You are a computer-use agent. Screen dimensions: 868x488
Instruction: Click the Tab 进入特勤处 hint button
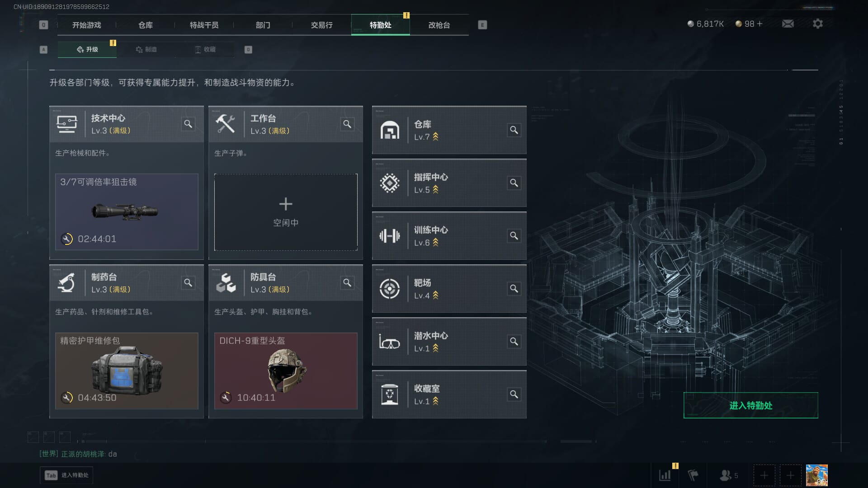66,475
